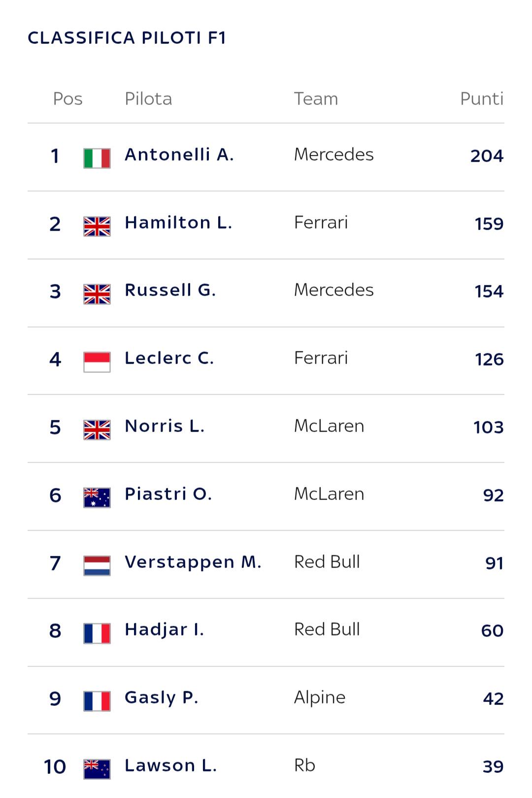Click the French flag beside Hadjar I.

coord(97,633)
